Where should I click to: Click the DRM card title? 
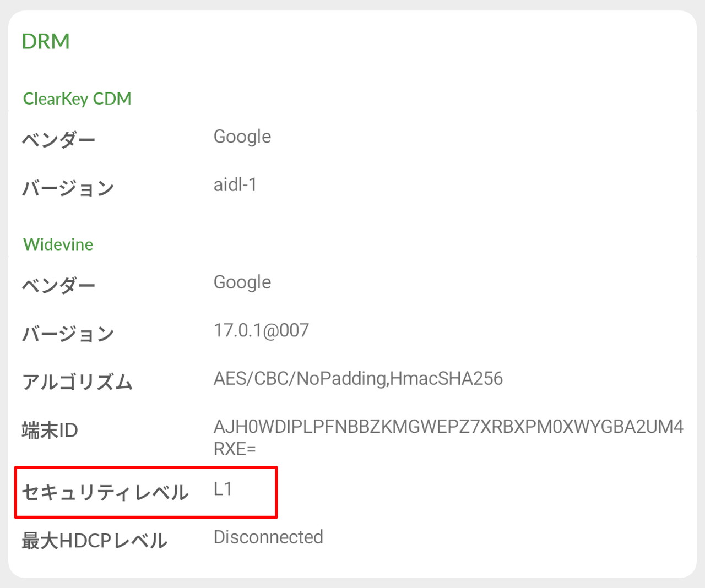tap(46, 41)
